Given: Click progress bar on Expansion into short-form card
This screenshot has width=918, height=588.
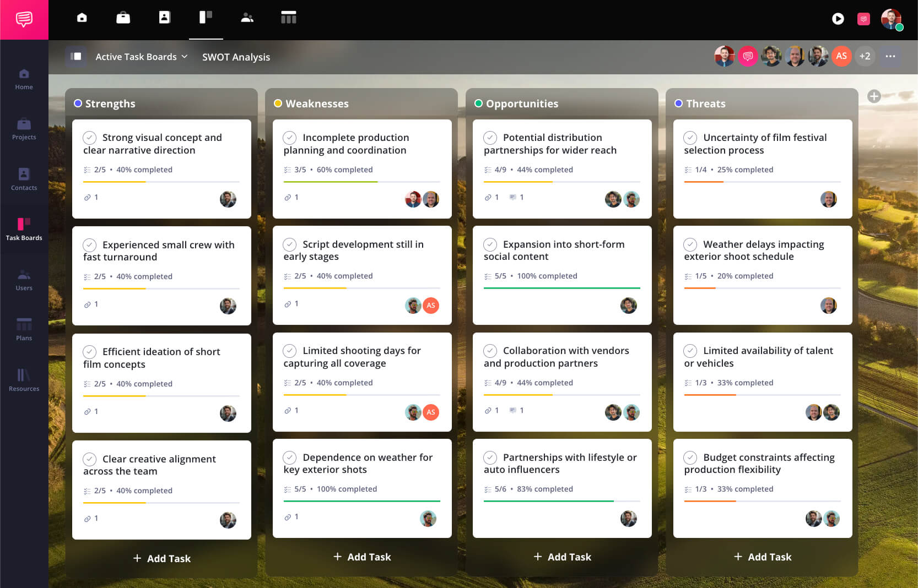Looking at the screenshot, I should click(561, 288).
